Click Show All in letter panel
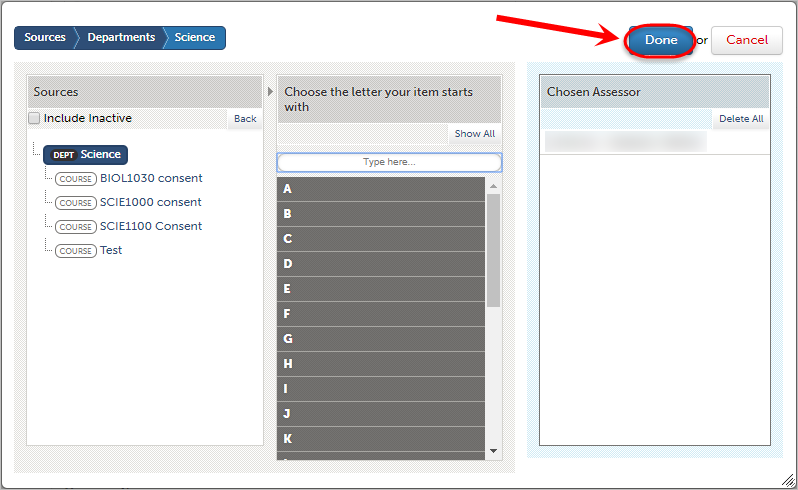The height and width of the screenshot is (490, 798). [x=474, y=133]
